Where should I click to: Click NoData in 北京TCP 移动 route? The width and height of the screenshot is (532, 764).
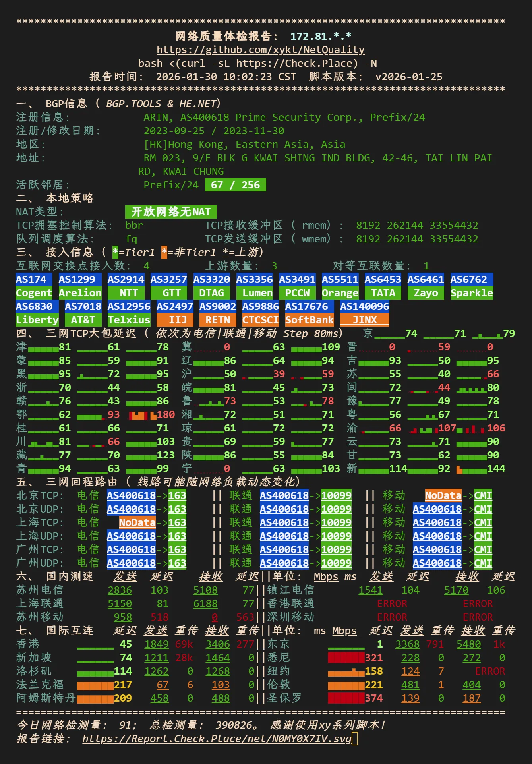point(443,495)
